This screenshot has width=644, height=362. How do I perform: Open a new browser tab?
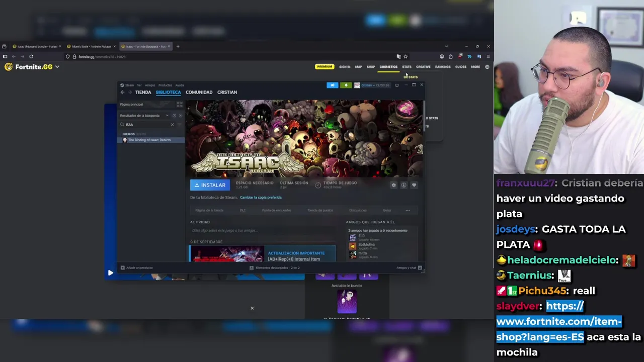178,46
